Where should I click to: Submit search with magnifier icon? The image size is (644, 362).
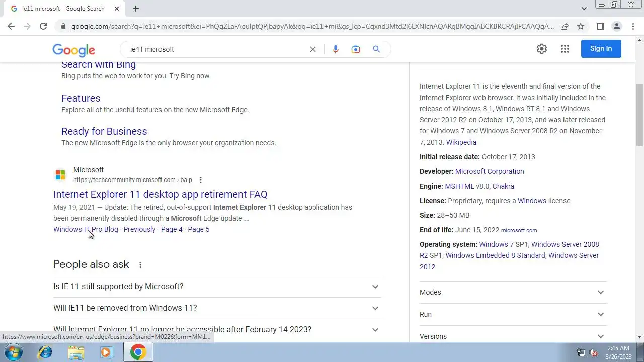(x=376, y=49)
